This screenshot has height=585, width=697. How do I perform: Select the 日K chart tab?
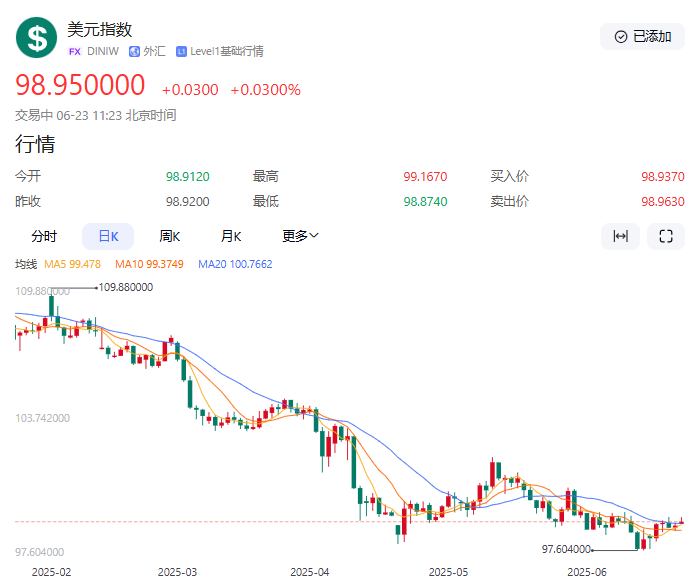[x=108, y=236]
